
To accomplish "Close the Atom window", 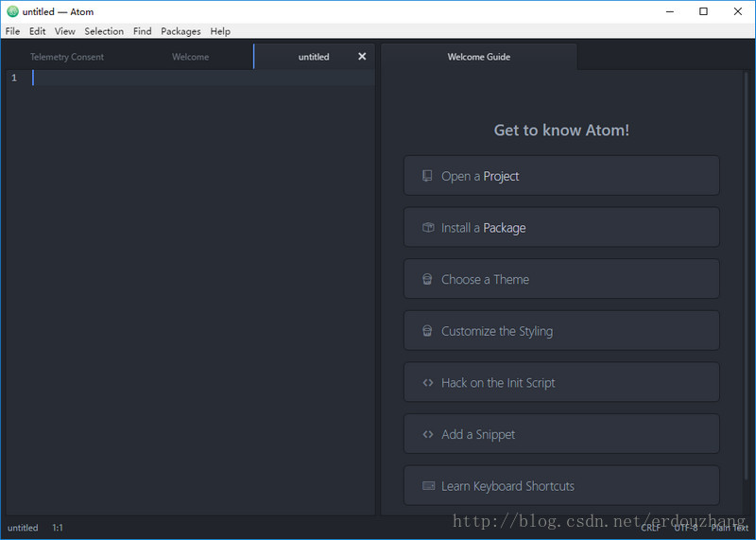I will (738, 11).
